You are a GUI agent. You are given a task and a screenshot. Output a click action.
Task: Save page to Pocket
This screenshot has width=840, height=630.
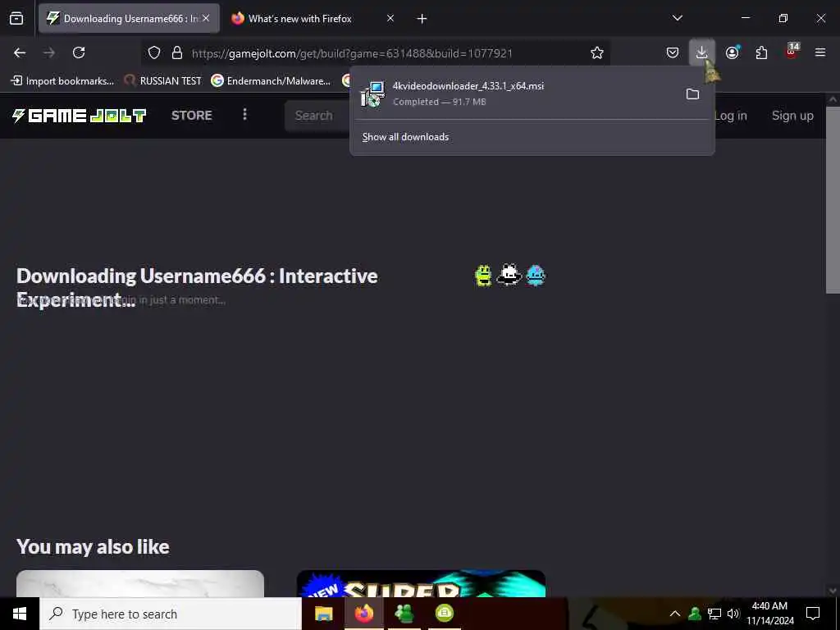(673, 52)
